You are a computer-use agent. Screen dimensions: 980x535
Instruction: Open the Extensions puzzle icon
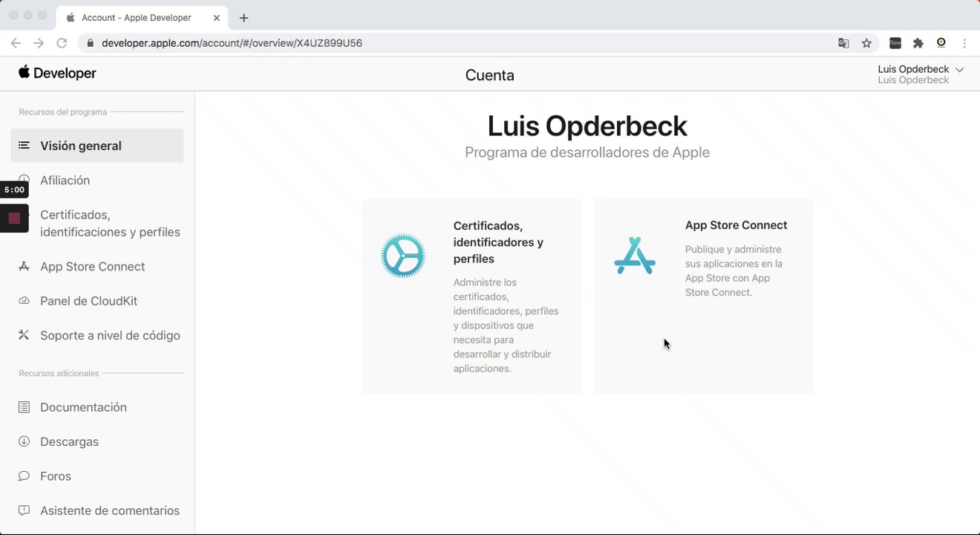pos(918,43)
